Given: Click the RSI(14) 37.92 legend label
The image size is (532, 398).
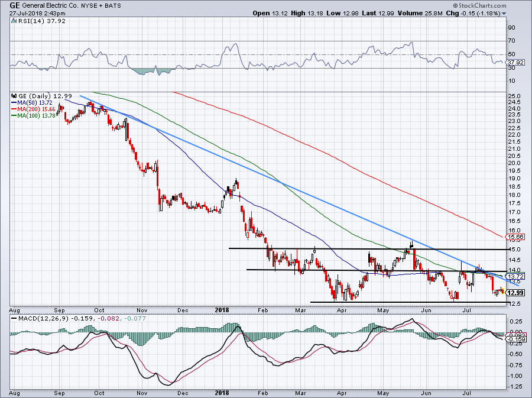Looking at the screenshot, I should pyautogui.click(x=42, y=21).
